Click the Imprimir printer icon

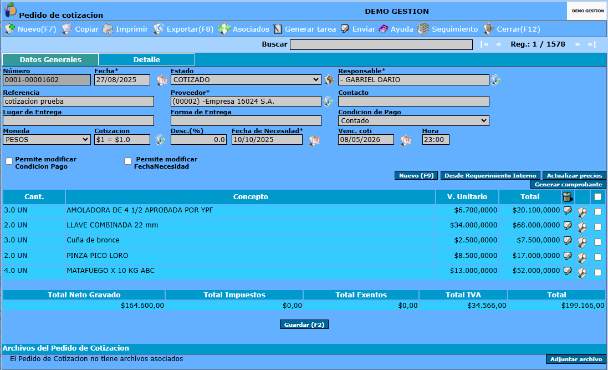[x=108, y=29]
